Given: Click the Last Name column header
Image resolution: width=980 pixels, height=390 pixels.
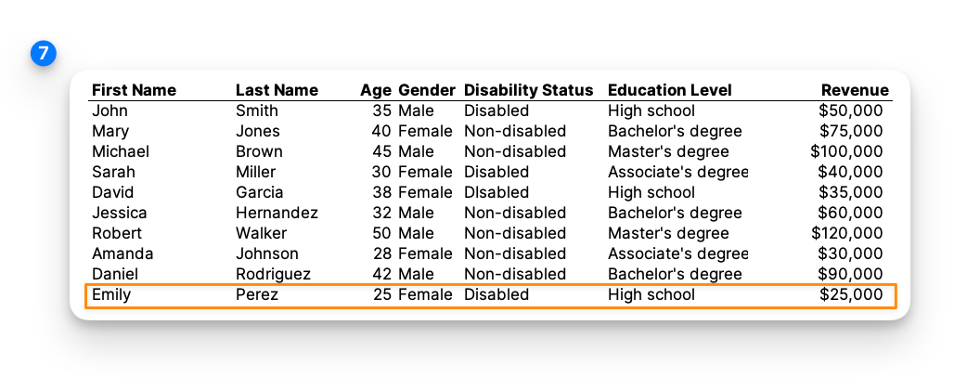Looking at the screenshot, I should point(277,90).
